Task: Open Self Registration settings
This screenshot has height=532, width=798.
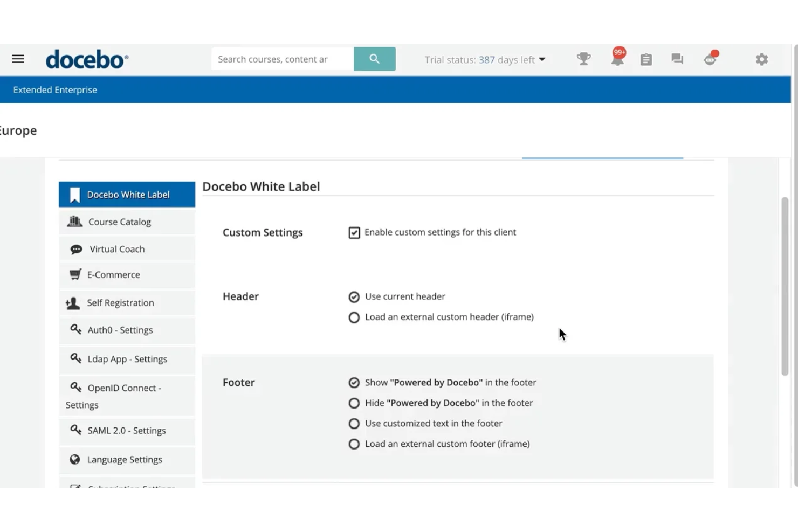Action: point(120,302)
